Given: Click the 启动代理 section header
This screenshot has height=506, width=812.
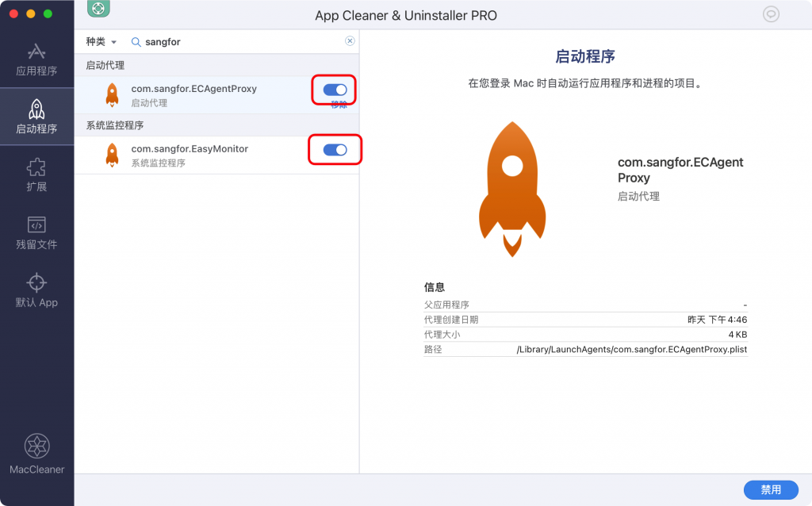Looking at the screenshot, I should click(105, 65).
